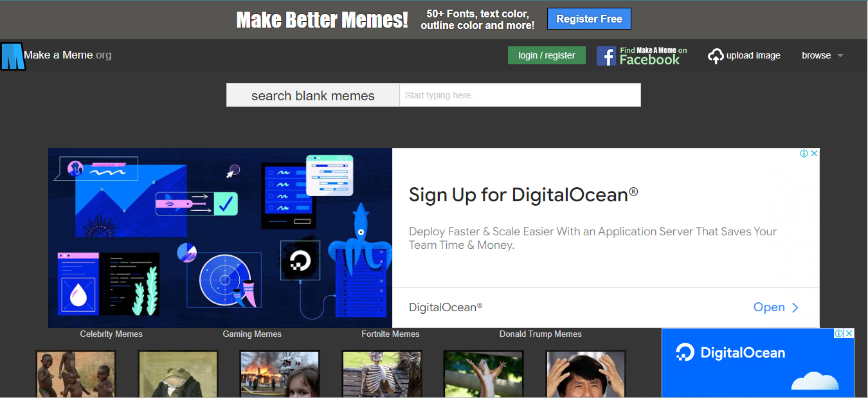Screen dimensions: 868x398
Task: Select the arms-raised squirrel meme thumbnail
Action: click(484, 374)
